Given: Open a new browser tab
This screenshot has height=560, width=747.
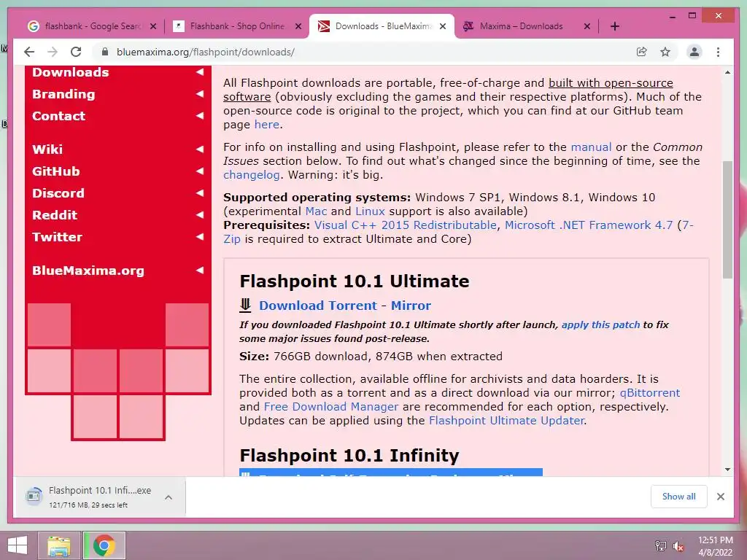Looking at the screenshot, I should pyautogui.click(x=614, y=26).
